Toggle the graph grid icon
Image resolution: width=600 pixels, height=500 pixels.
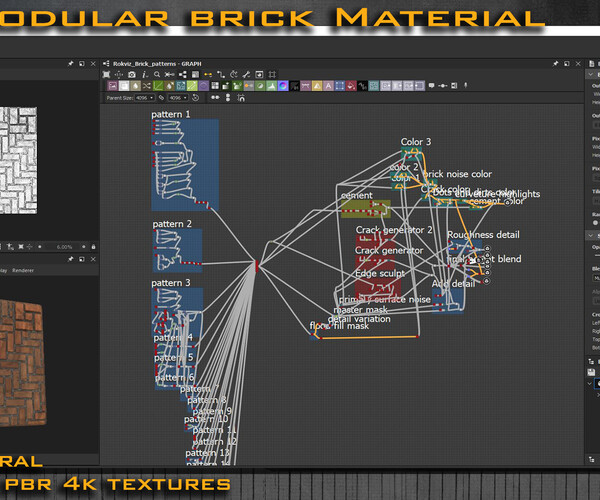tap(272, 75)
